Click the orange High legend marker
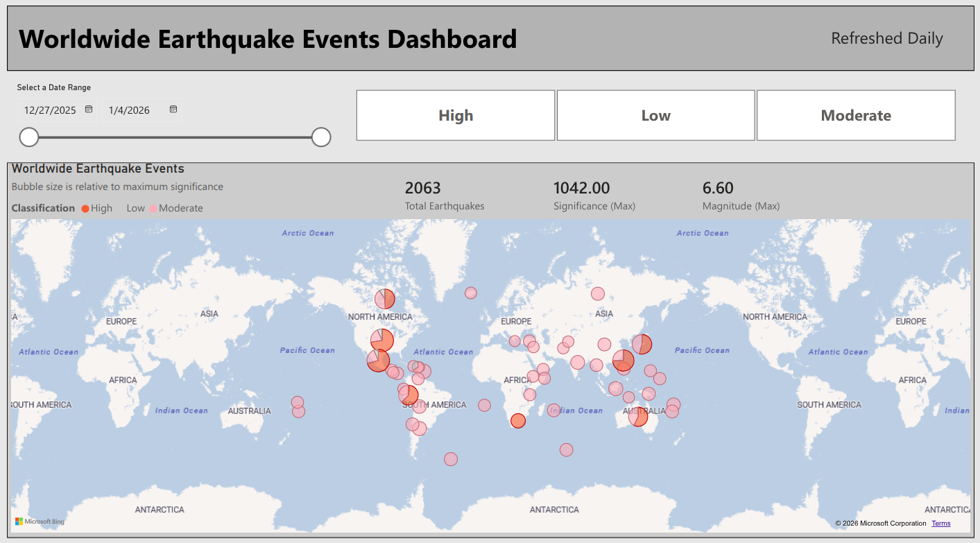This screenshot has height=543, width=980. coord(85,208)
